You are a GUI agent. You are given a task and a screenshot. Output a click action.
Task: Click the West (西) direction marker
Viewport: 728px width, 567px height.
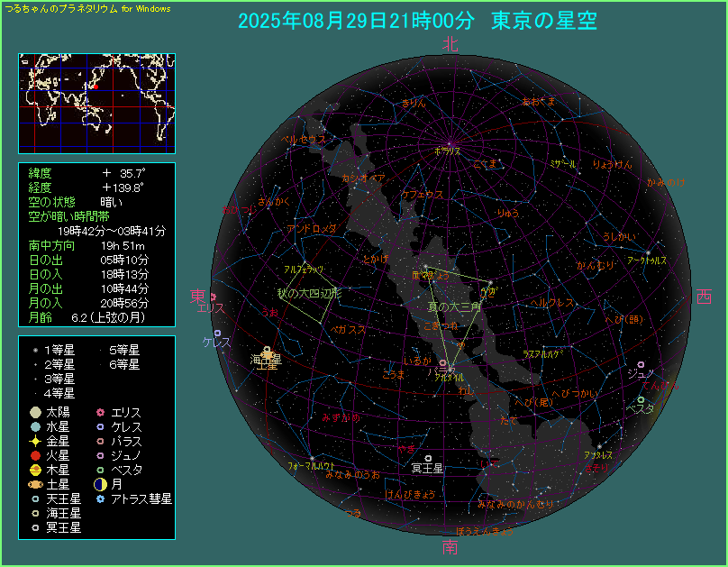(705, 297)
